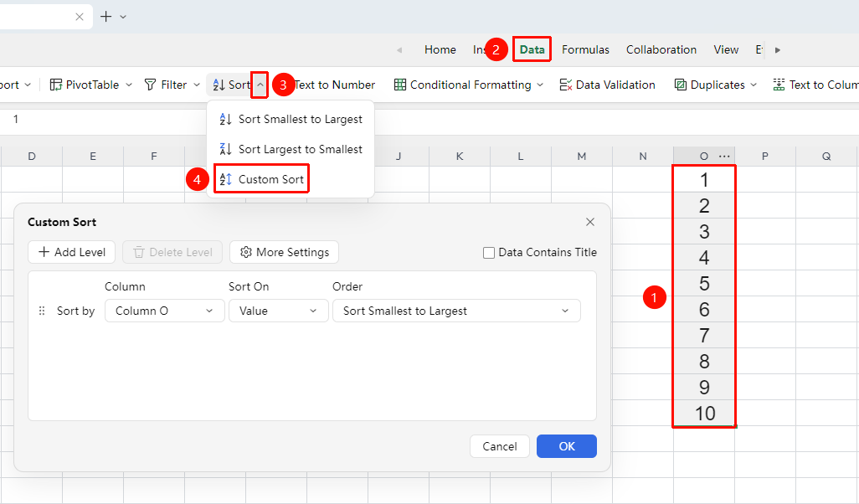Expand the Conditional Formatting dropdown arrow

pos(540,85)
